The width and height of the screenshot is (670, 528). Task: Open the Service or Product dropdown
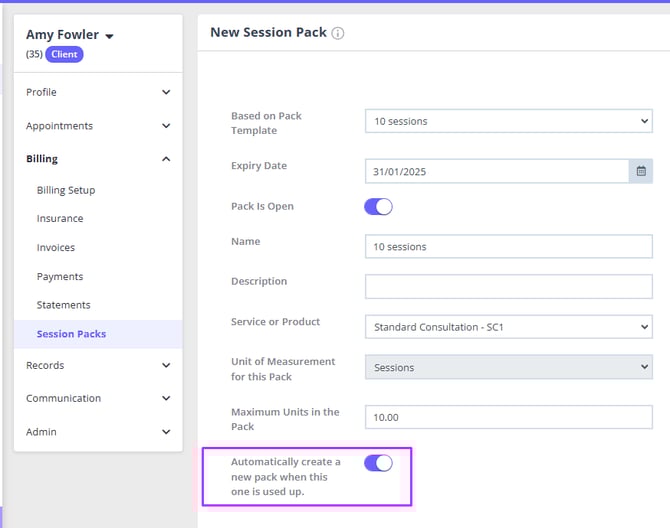pos(508,326)
